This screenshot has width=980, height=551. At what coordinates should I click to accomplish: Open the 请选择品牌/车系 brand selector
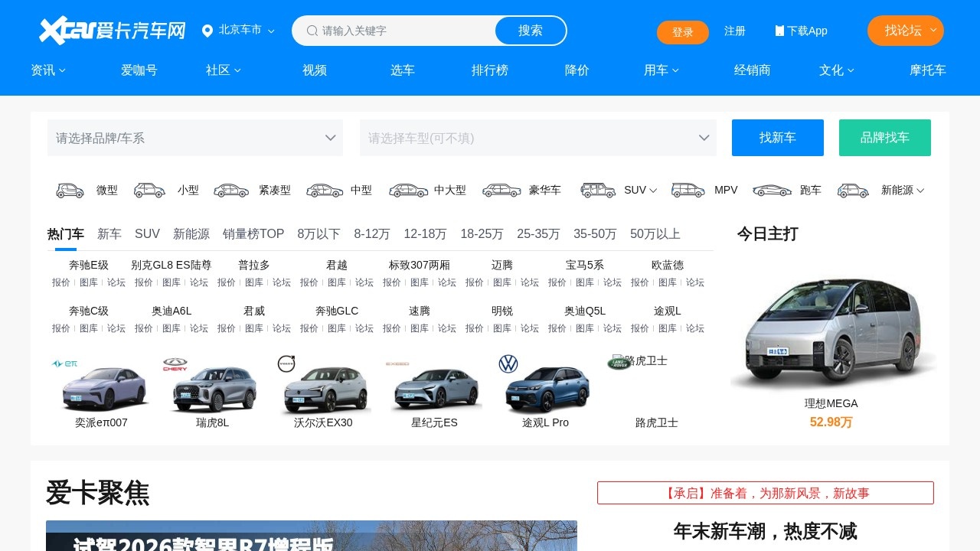click(195, 138)
